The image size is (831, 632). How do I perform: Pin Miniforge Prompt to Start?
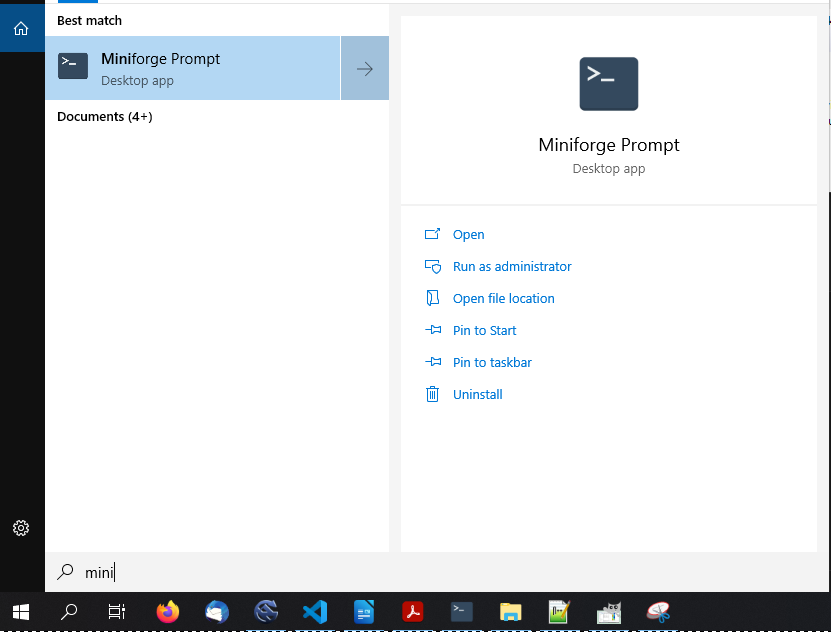pos(484,331)
